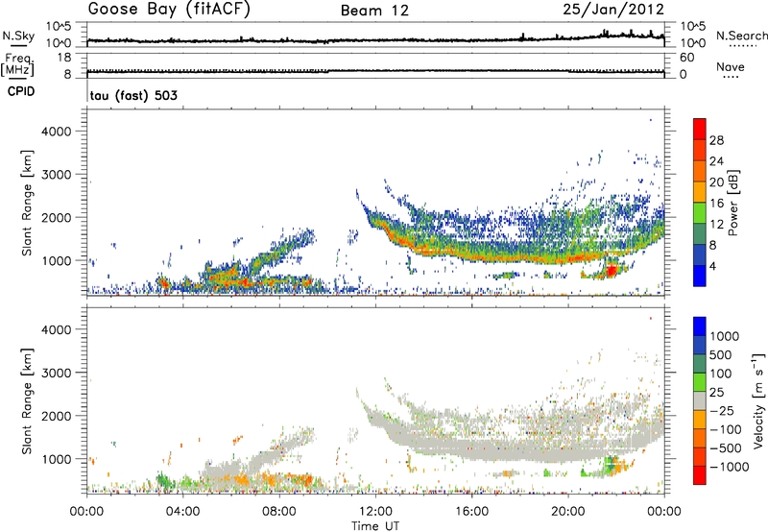Screen dimensions: 768x532
Task: Click the "tau (fast) 503" mode text
Action: click(133, 95)
